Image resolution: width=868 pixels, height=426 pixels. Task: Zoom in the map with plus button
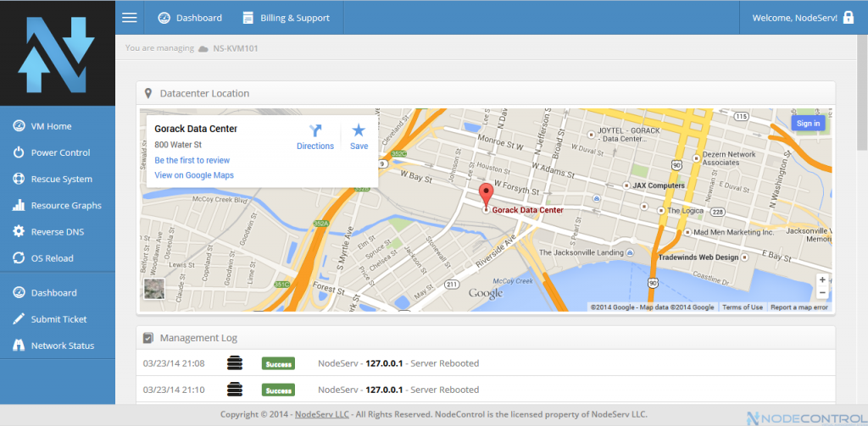point(822,280)
